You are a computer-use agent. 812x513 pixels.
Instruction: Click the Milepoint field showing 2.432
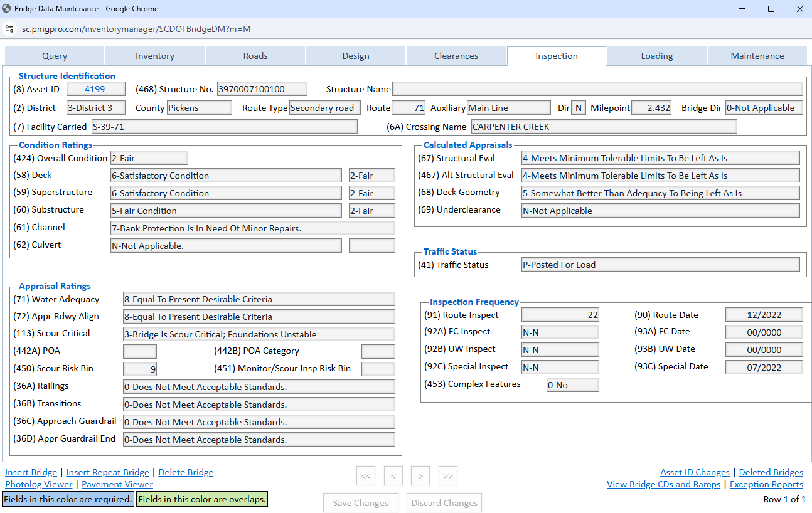652,108
